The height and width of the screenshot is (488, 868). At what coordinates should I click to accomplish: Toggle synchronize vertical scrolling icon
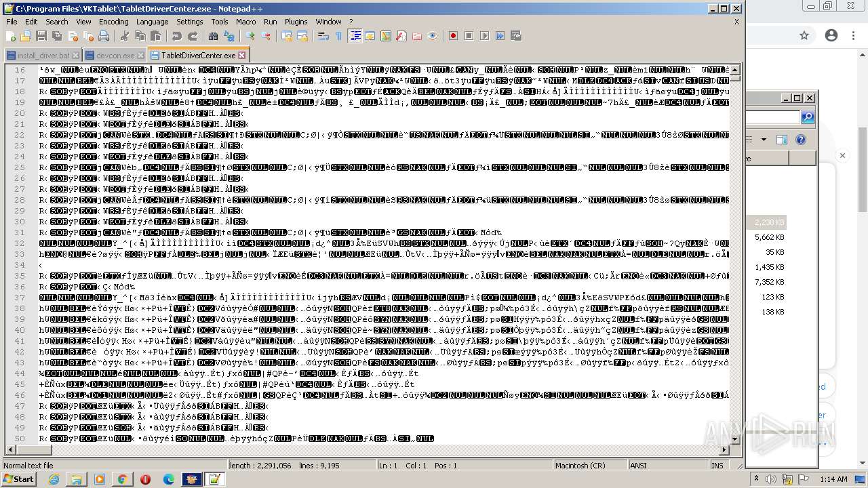point(287,36)
